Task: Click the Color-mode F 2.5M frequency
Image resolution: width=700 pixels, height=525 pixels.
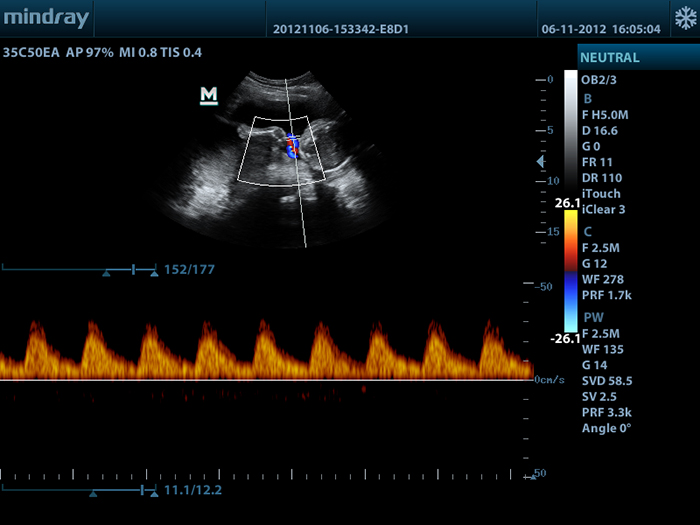Action: point(601,248)
